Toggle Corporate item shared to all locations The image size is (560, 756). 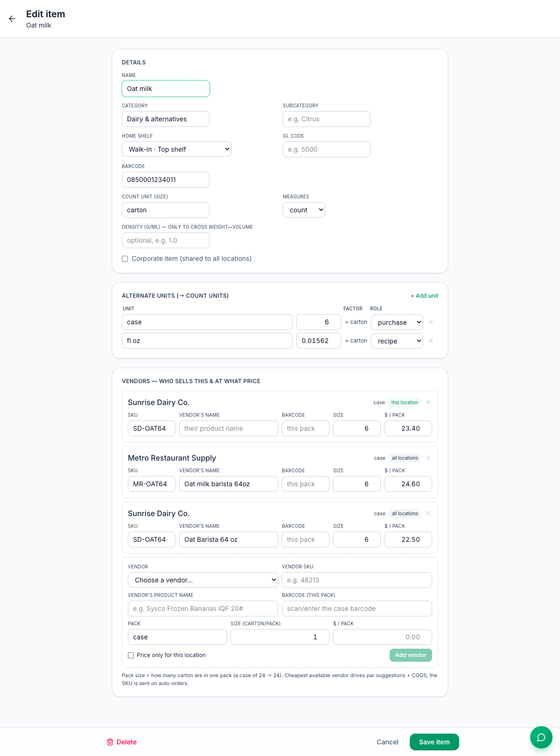125,259
